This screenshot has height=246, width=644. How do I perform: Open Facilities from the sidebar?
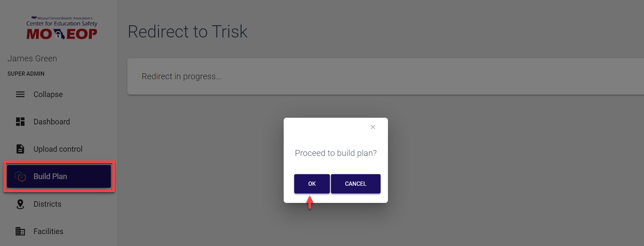(x=48, y=231)
